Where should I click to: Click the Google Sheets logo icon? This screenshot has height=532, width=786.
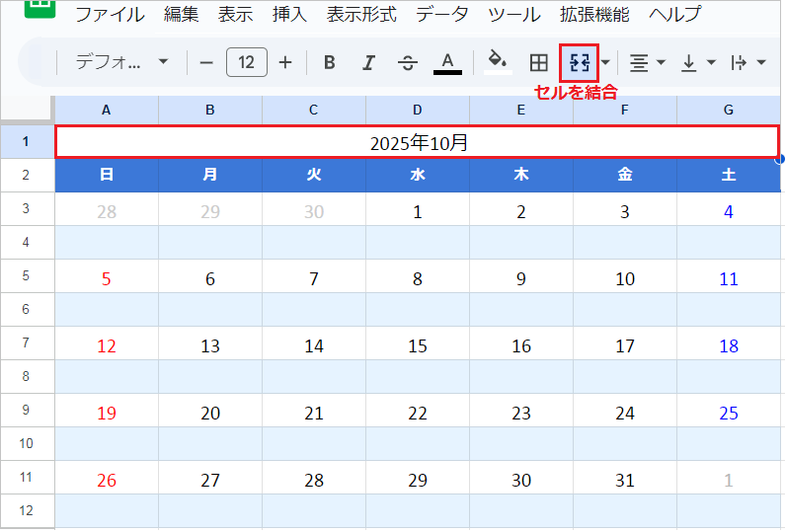[x=39, y=9]
